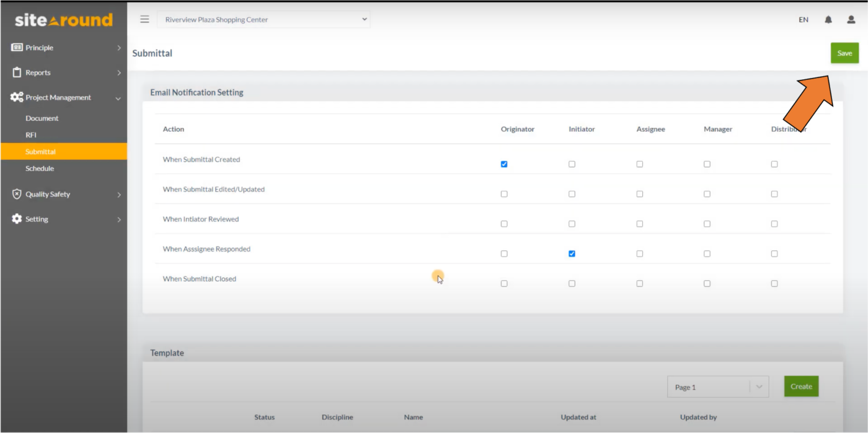Expand the Quality Safety section chevron
Image resolution: width=868 pixels, height=433 pixels.
tap(118, 194)
